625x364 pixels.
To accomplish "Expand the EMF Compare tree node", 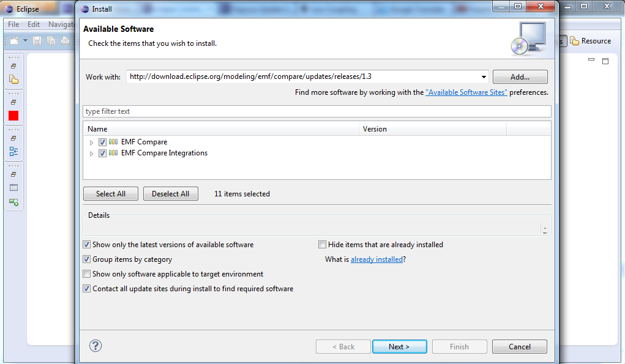I will [91, 142].
